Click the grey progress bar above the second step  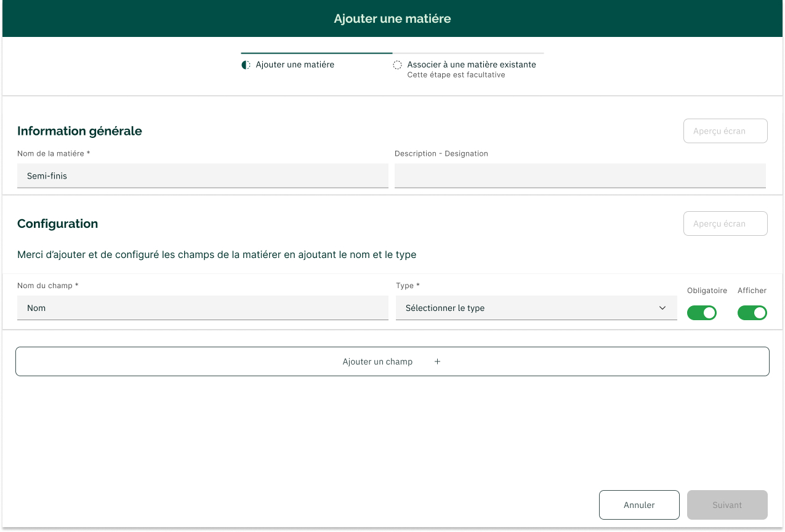[x=468, y=54]
